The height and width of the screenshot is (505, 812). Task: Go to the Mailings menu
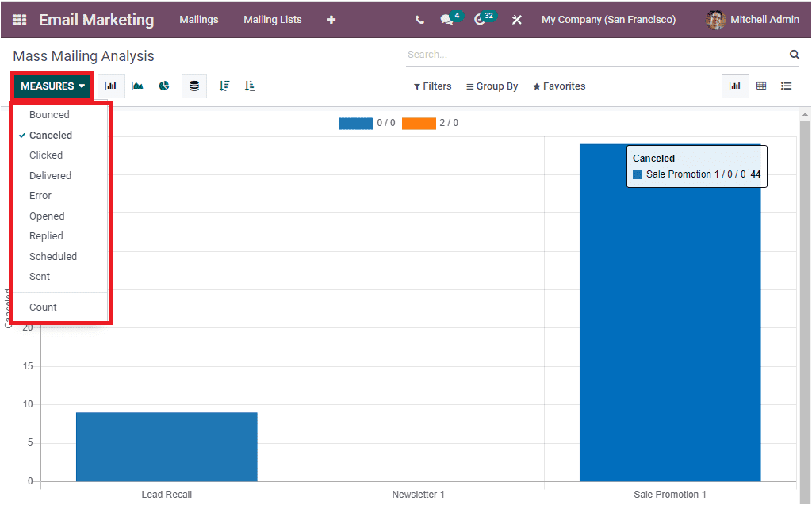coord(199,19)
